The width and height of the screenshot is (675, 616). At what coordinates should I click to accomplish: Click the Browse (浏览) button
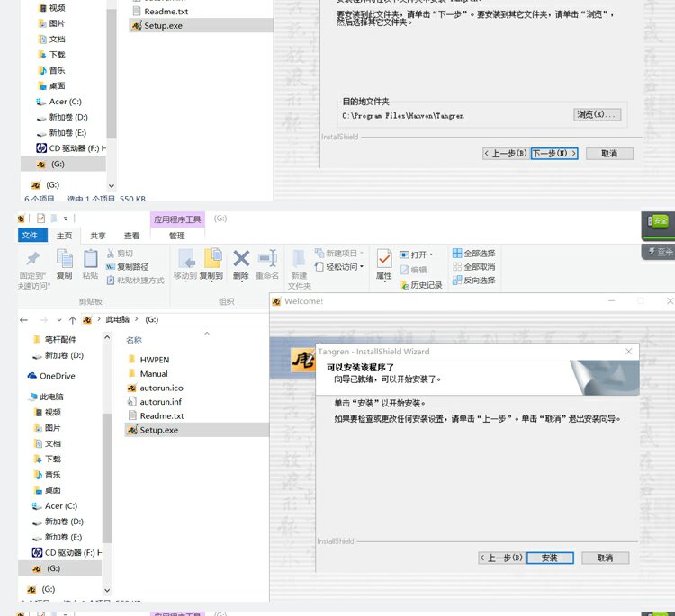[x=597, y=114]
